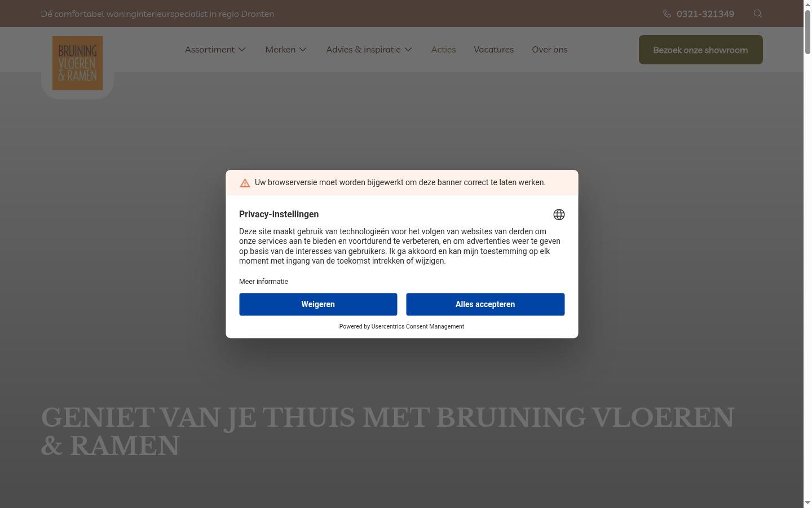Open the Meer informatie link
The height and width of the screenshot is (508, 812).
(263, 282)
